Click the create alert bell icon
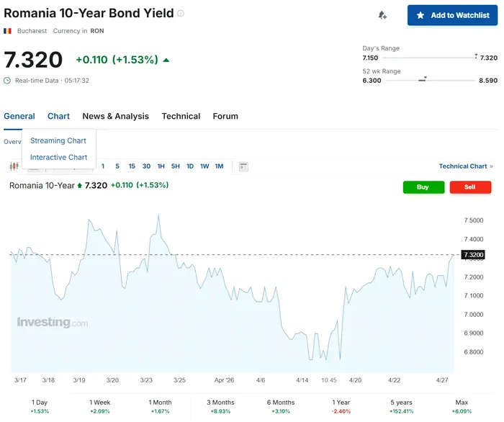504x422 pixels. click(382, 15)
